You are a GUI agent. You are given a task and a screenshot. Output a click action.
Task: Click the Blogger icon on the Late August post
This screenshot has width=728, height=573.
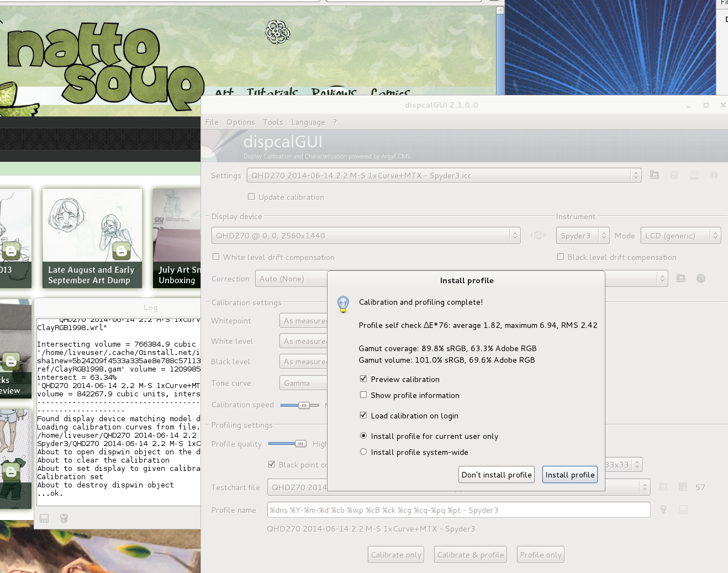[122, 251]
